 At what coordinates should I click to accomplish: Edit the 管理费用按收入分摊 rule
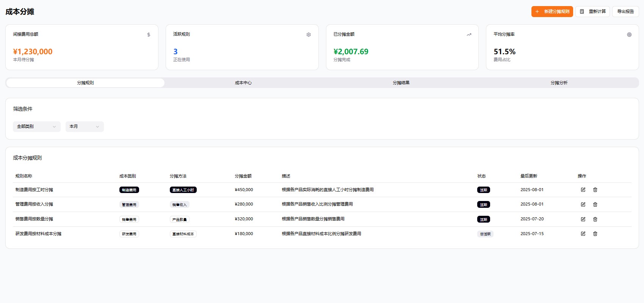(x=583, y=204)
